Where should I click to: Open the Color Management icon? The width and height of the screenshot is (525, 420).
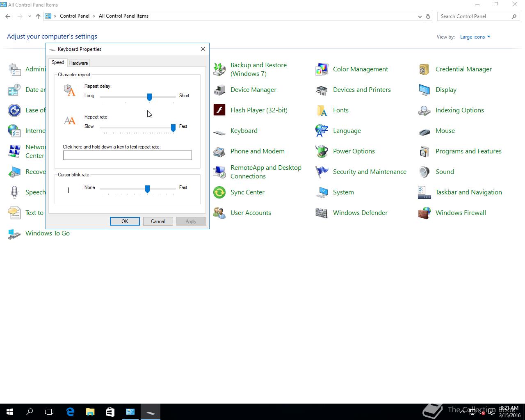(322, 69)
